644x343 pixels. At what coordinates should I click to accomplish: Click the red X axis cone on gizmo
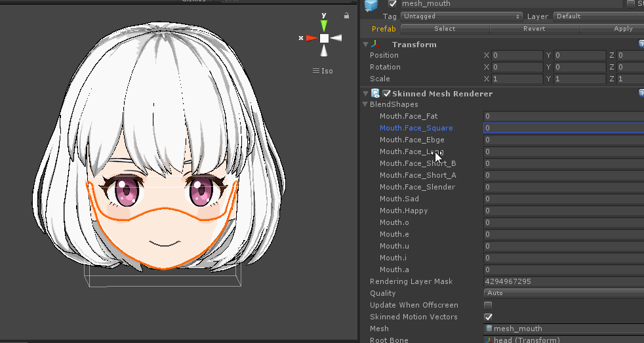tap(312, 38)
